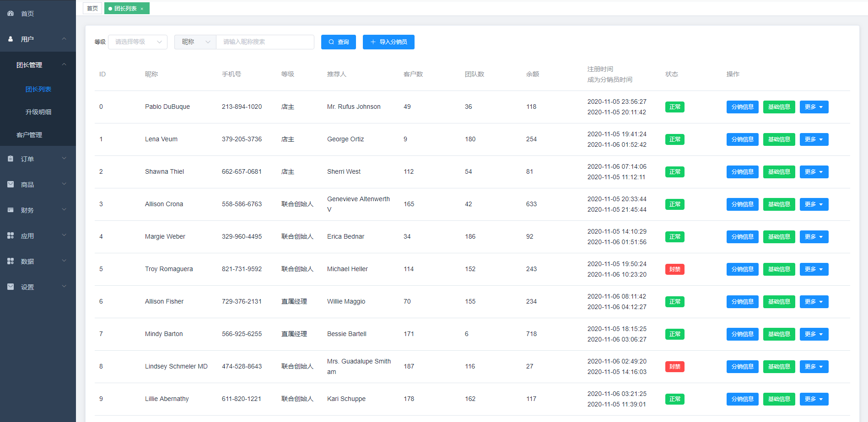The image size is (868, 422).
Task: Click the order clipboard icon in sidebar
Action: click(11, 159)
